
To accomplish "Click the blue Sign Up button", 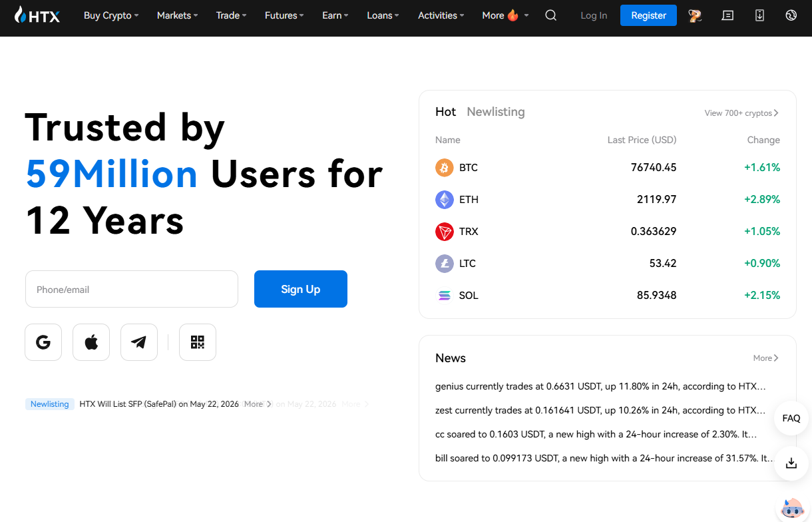I will tap(301, 289).
